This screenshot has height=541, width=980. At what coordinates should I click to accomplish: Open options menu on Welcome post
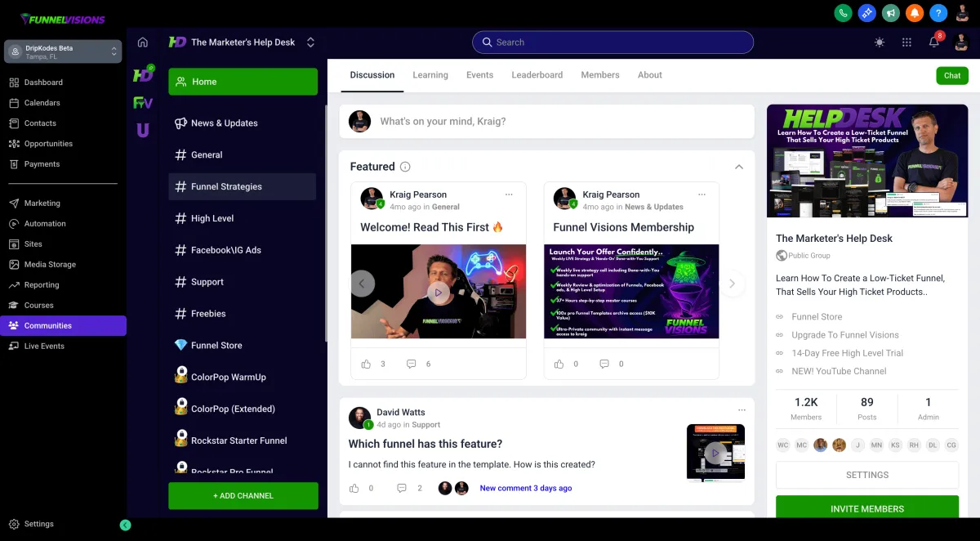pos(509,194)
